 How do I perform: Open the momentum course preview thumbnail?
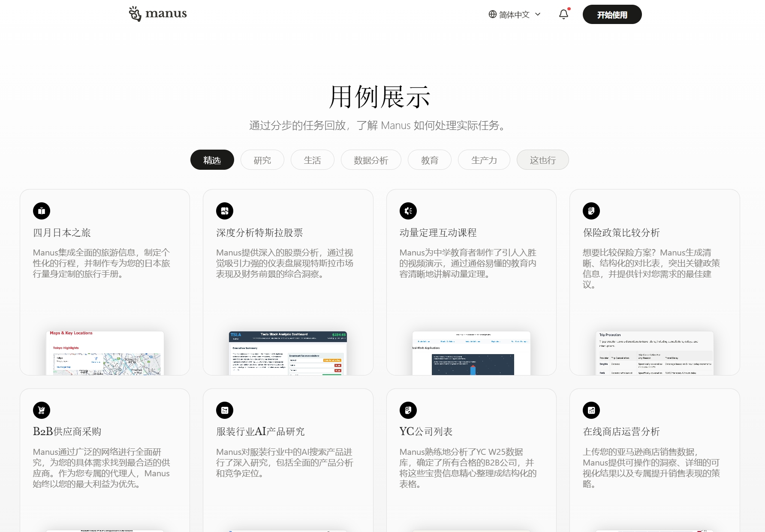[471, 353]
